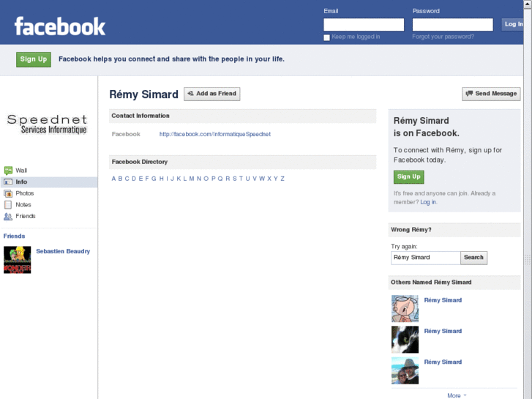Image resolution: width=532 pixels, height=399 pixels.
Task: Click the vertical scrollbar up arrow
Action: pyautogui.click(x=528, y=4)
